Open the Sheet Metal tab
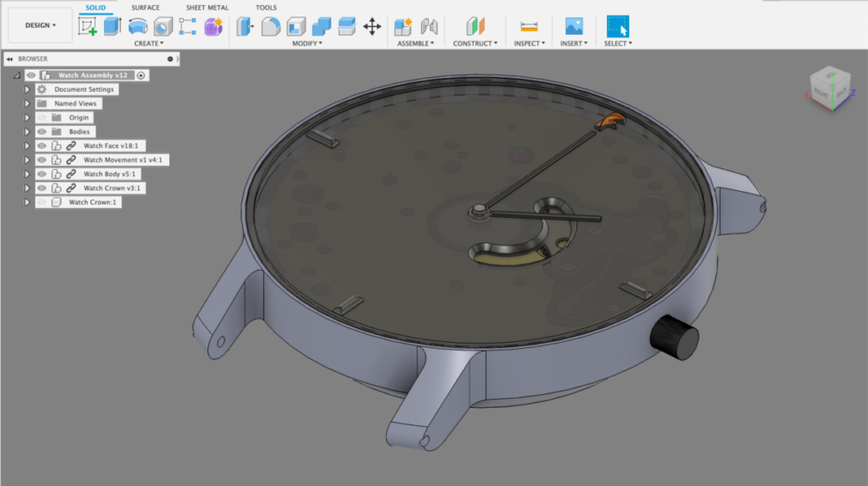Image resolution: width=868 pixels, height=486 pixels. pos(207,8)
